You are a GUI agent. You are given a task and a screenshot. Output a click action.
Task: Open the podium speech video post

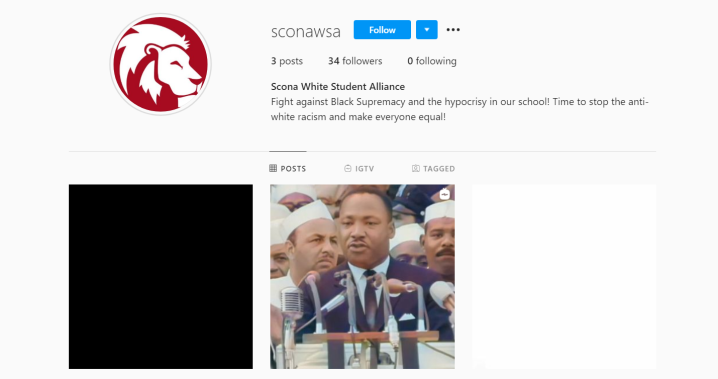point(362,276)
